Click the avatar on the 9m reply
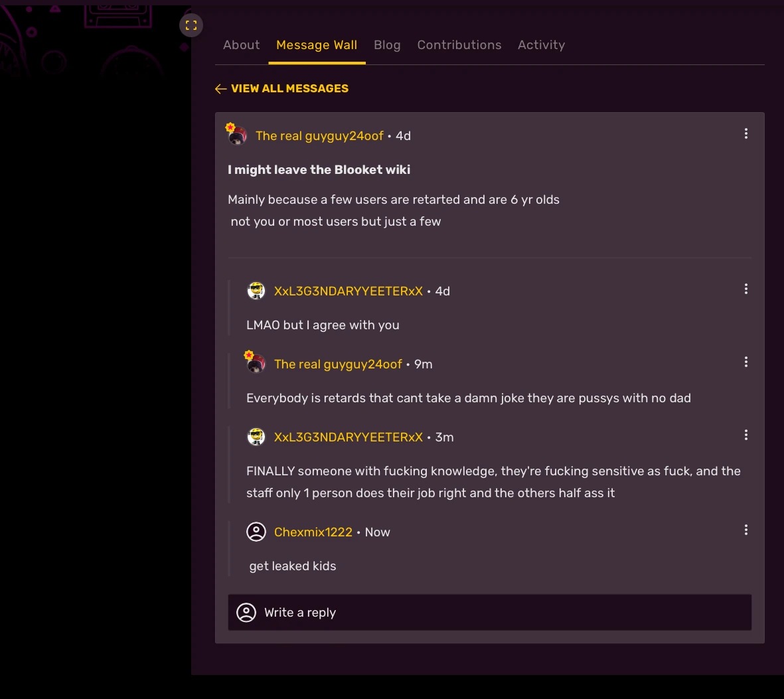The width and height of the screenshot is (784, 699). (256, 364)
